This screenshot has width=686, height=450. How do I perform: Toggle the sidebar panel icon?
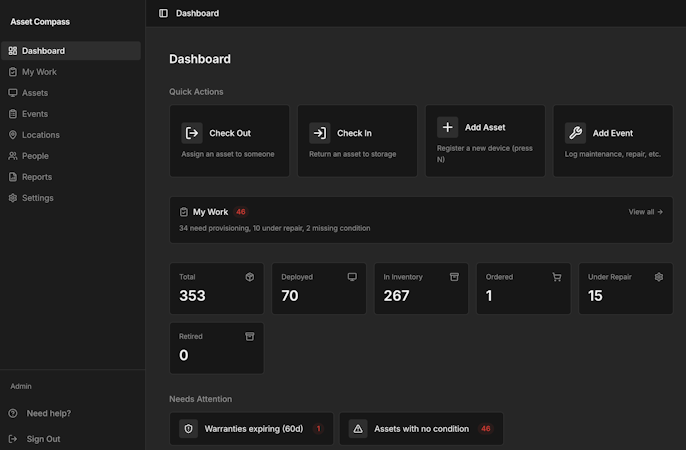(163, 13)
